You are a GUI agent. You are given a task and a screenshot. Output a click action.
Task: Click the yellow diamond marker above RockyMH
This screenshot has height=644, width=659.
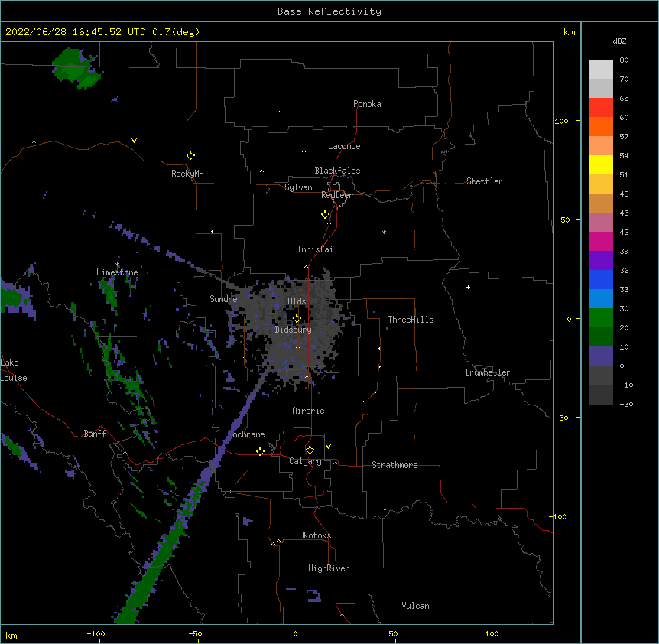[x=190, y=155]
